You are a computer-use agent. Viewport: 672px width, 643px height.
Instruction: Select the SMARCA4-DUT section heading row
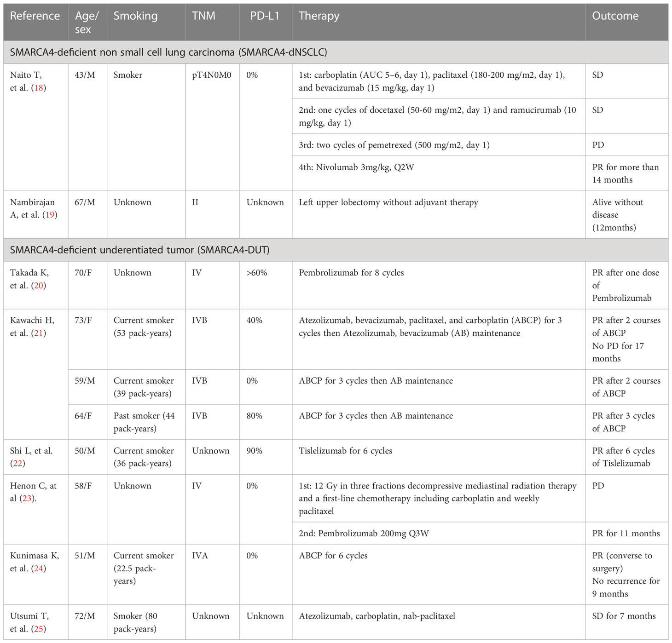click(x=336, y=250)
